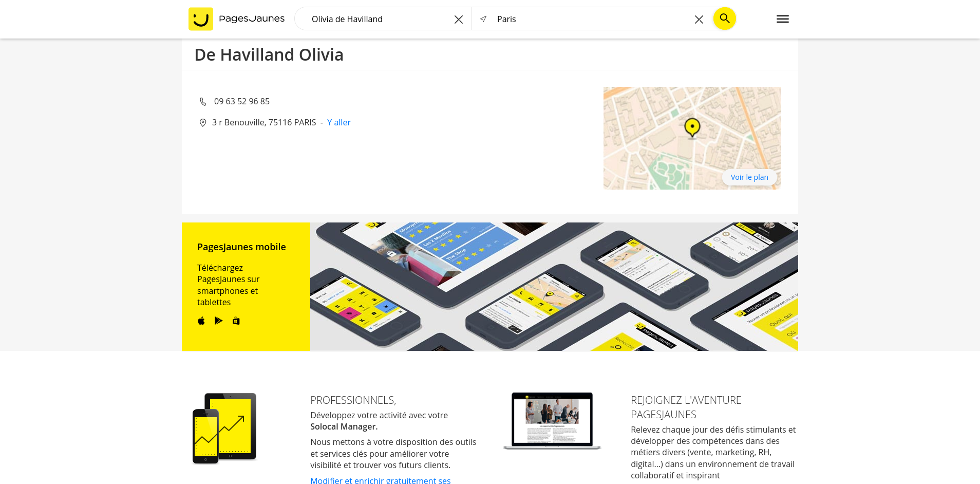Click Téléchargez PagesJaunes sur smartphones text
This screenshot has height=484, width=980.
point(228,285)
